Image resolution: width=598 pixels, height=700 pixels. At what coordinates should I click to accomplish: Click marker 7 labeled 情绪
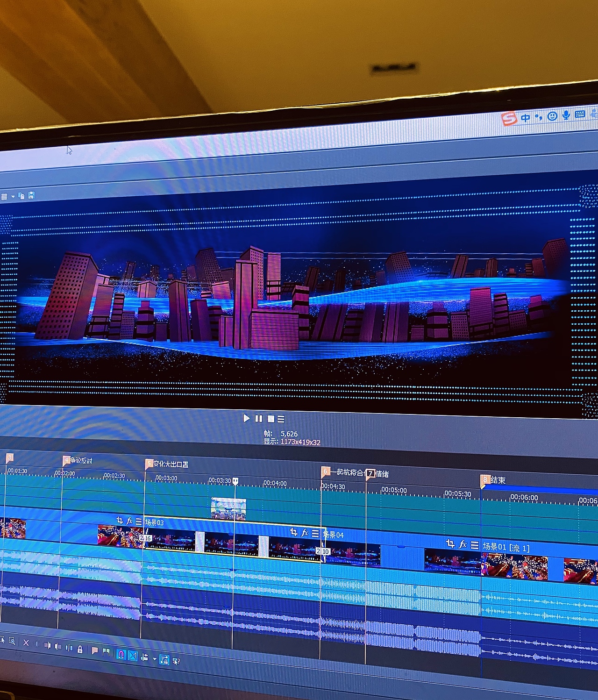(x=370, y=474)
